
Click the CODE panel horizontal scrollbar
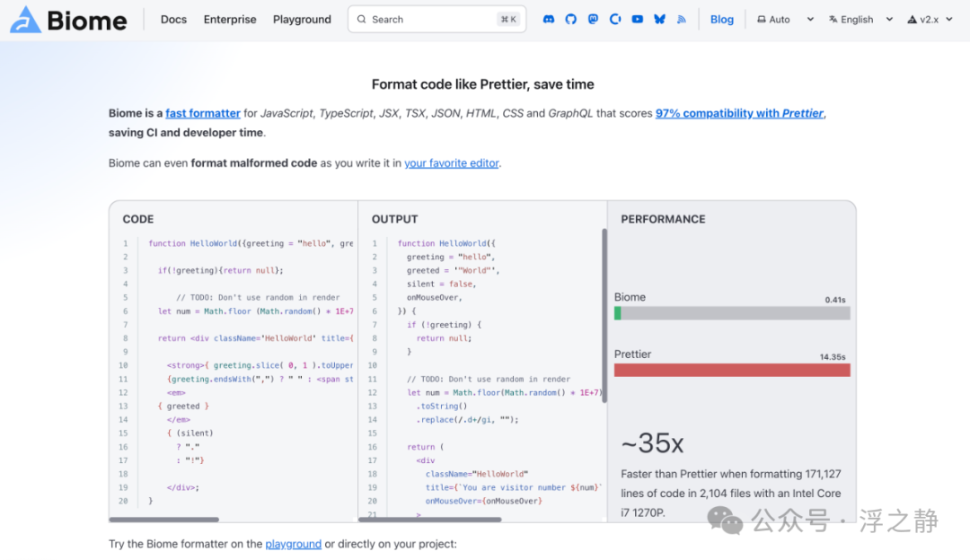coord(164,520)
